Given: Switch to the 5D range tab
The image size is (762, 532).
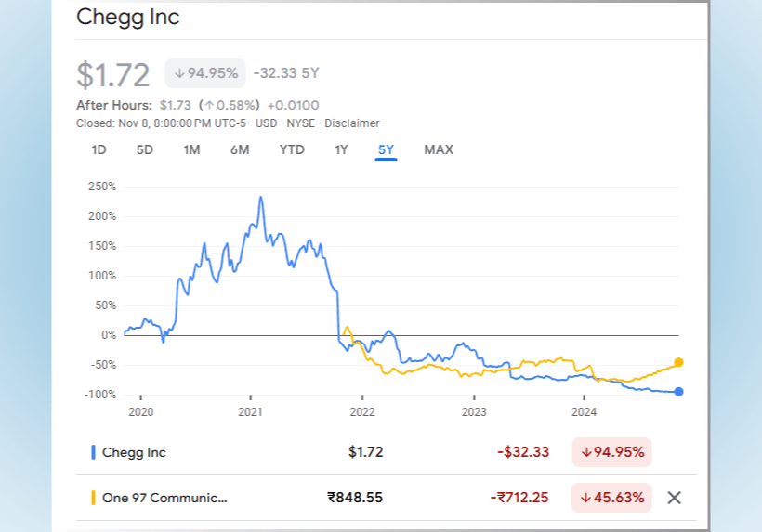Looking at the screenshot, I should 145,149.
